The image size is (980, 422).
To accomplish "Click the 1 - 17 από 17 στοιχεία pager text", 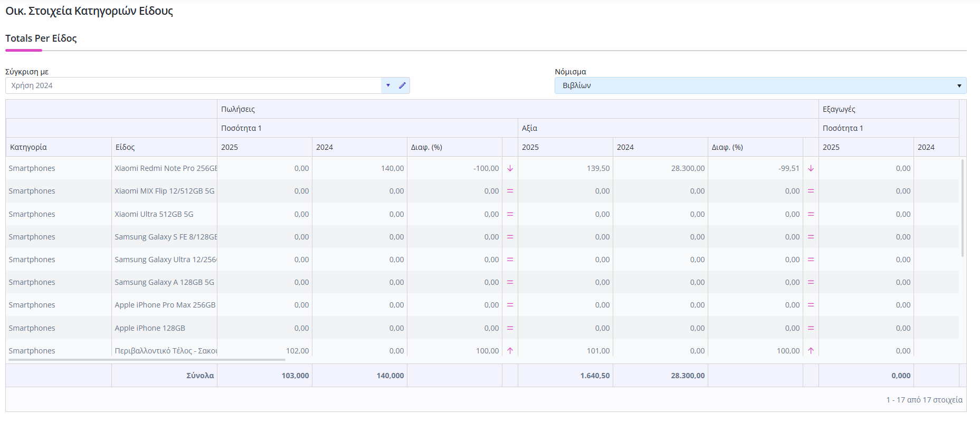I will pyautogui.click(x=924, y=400).
